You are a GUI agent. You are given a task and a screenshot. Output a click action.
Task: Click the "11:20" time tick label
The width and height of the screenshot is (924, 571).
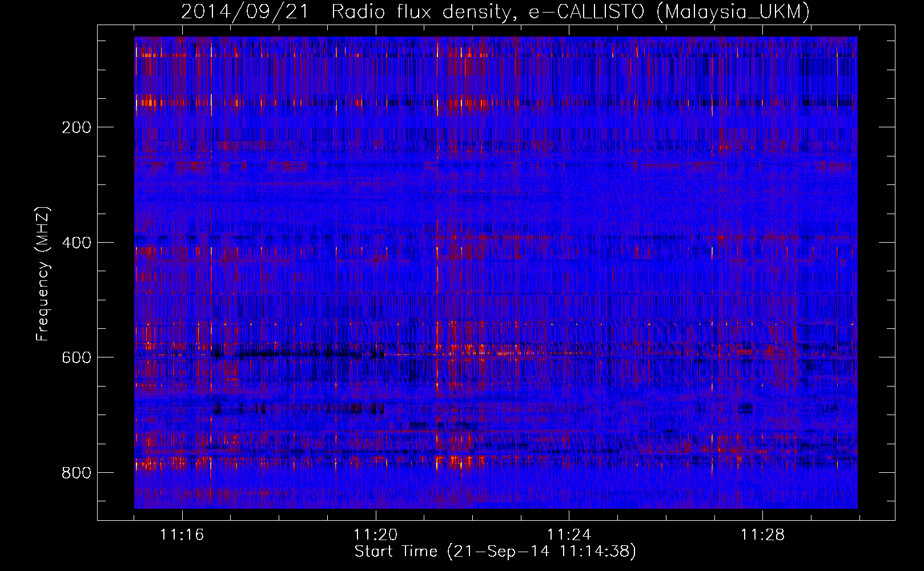[x=375, y=535]
